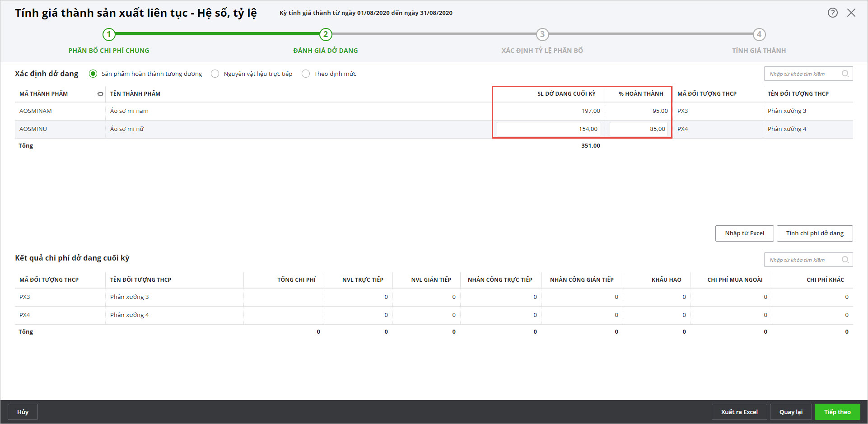
Task: Go to step 1 circle Phân bổ chi phí chung
Action: (109, 34)
